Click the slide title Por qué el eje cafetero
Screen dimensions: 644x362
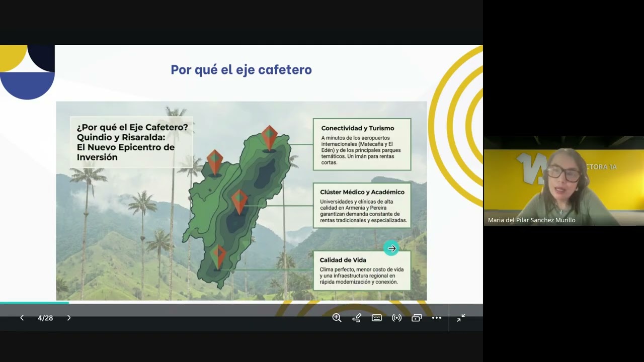[241, 70]
